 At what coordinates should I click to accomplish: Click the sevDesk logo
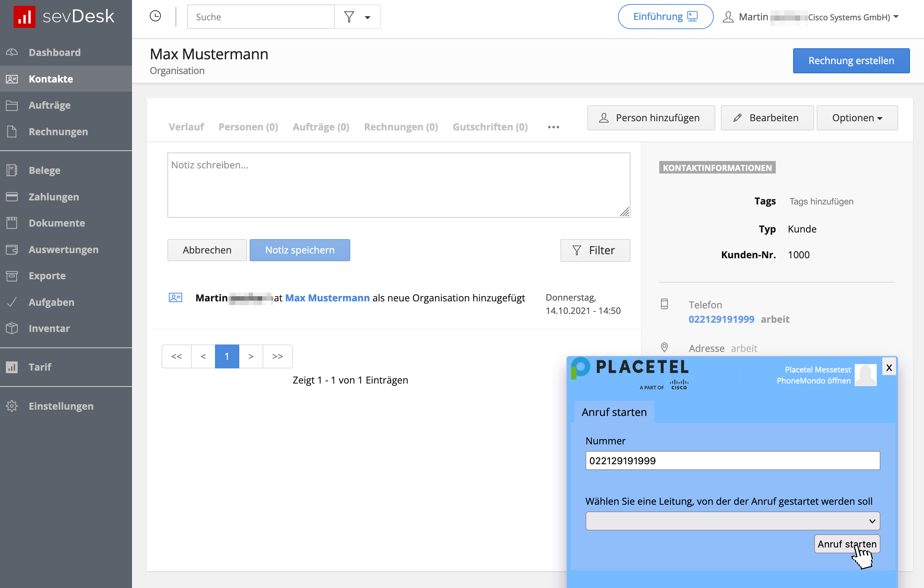coord(64,17)
